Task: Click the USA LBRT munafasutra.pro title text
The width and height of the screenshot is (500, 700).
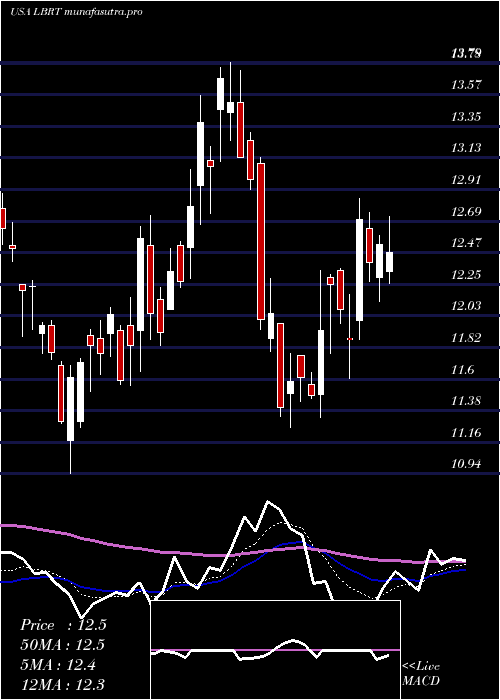Action: (x=76, y=12)
